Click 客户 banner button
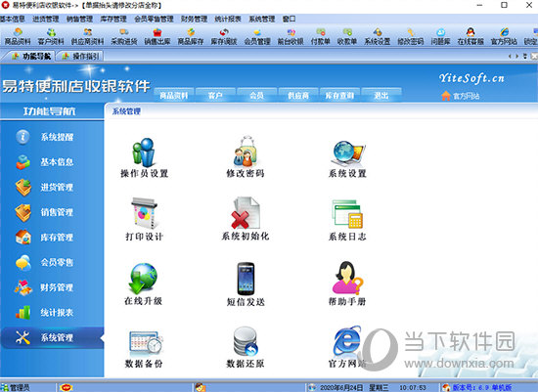 coord(215,96)
